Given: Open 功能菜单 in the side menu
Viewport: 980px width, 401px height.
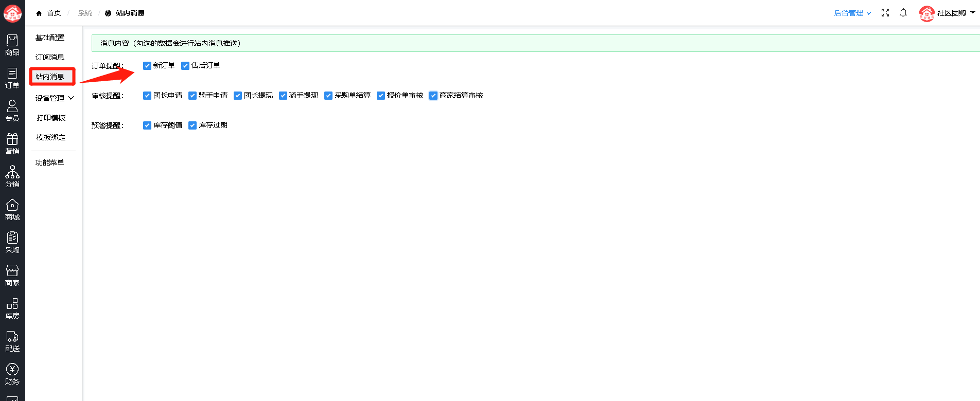Looking at the screenshot, I should click(50, 162).
